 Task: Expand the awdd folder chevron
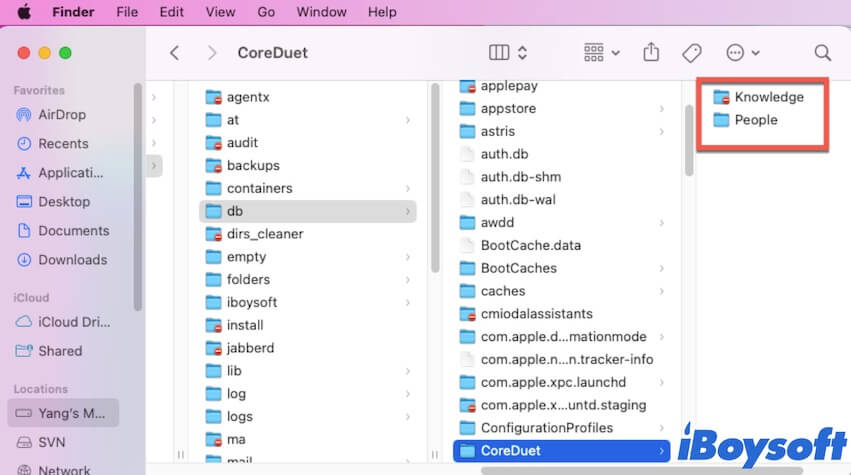662,223
